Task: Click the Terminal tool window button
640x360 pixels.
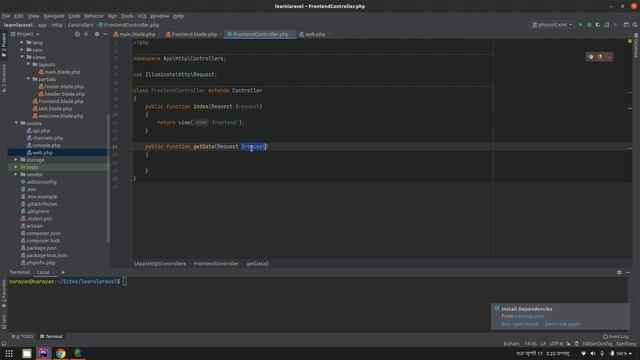Action: (x=51, y=337)
